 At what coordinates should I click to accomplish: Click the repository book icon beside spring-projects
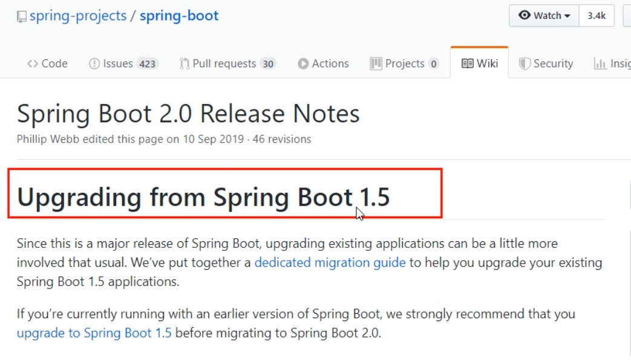point(22,16)
